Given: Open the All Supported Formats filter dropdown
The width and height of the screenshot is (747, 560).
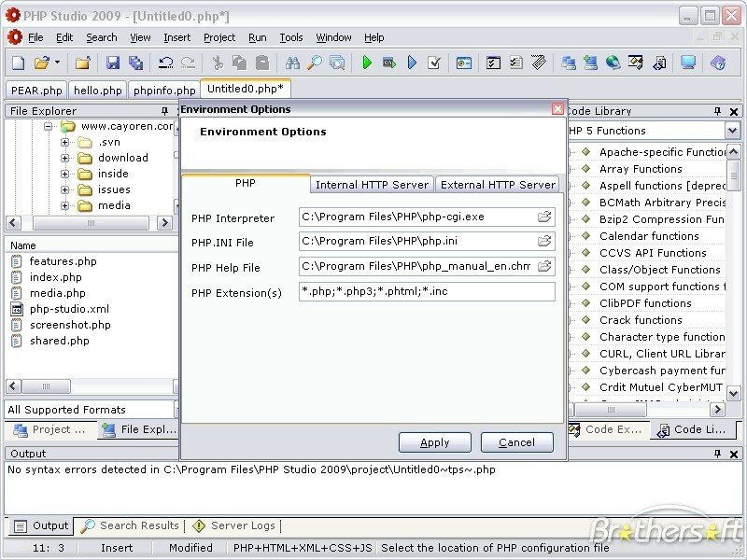Looking at the screenshot, I should coord(176,410).
